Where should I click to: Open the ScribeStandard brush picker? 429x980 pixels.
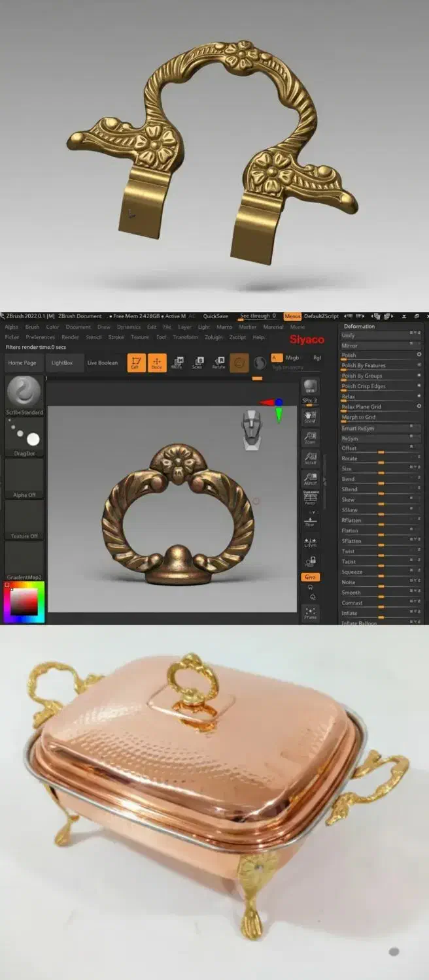[24, 393]
